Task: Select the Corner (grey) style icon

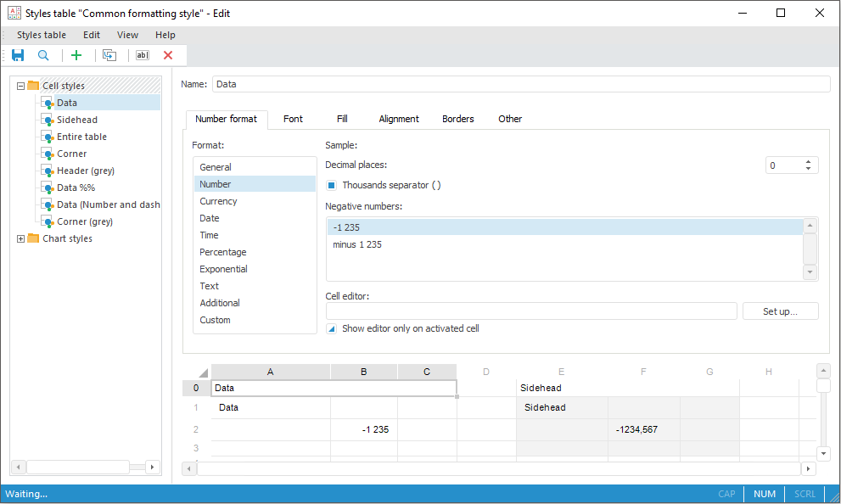Action: (49, 221)
